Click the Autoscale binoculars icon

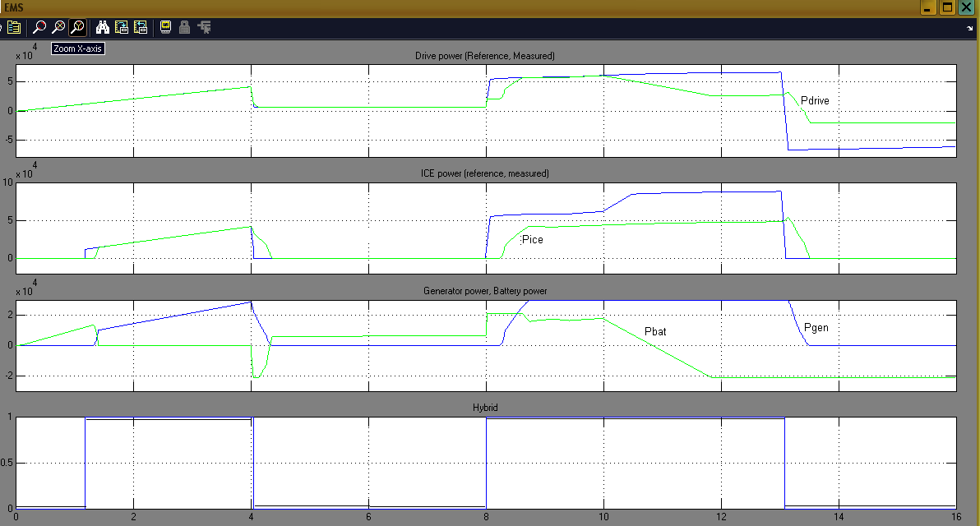[x=103, y=27]
